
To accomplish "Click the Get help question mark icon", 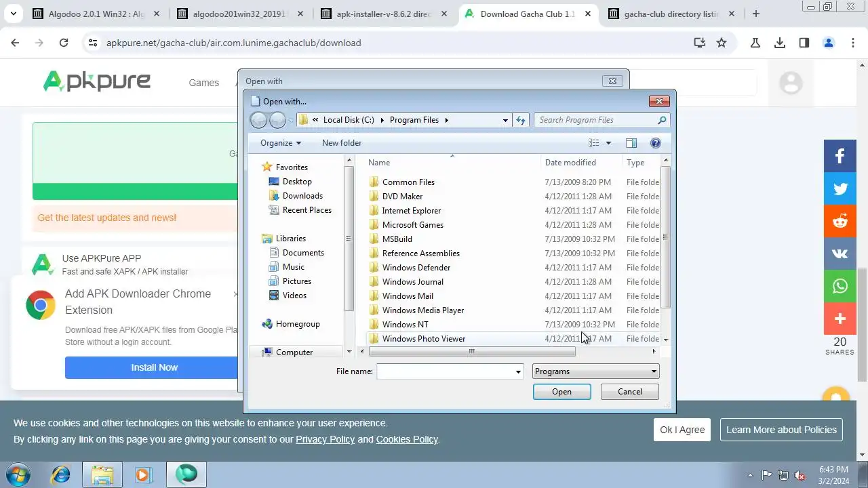I will click(655, 143).
